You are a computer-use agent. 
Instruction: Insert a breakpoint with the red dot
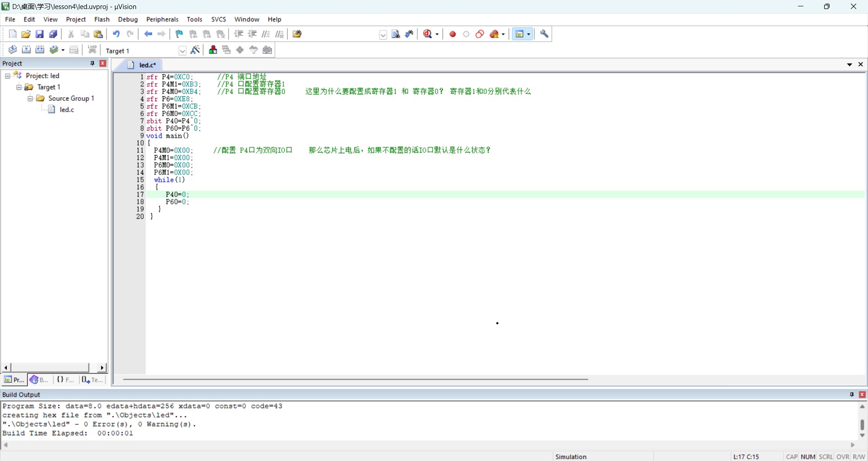[453, 34]
